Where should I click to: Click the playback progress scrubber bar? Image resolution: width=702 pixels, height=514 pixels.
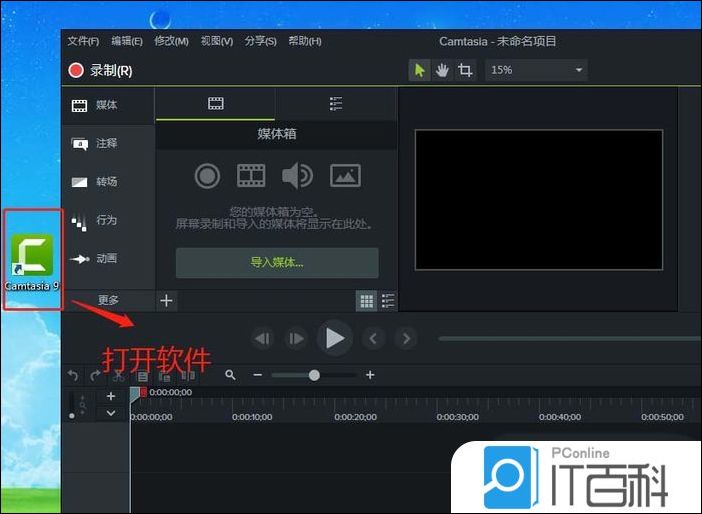click(569, 338)
